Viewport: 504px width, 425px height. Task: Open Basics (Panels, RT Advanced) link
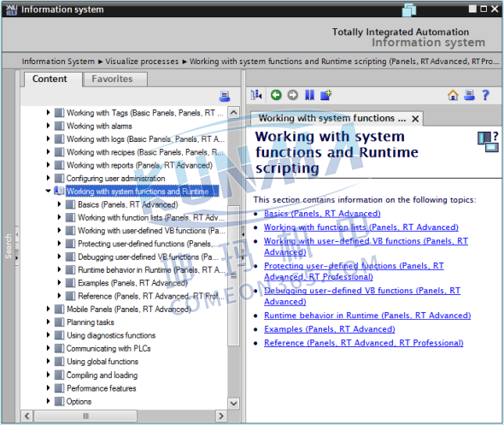tap(322, 213)
